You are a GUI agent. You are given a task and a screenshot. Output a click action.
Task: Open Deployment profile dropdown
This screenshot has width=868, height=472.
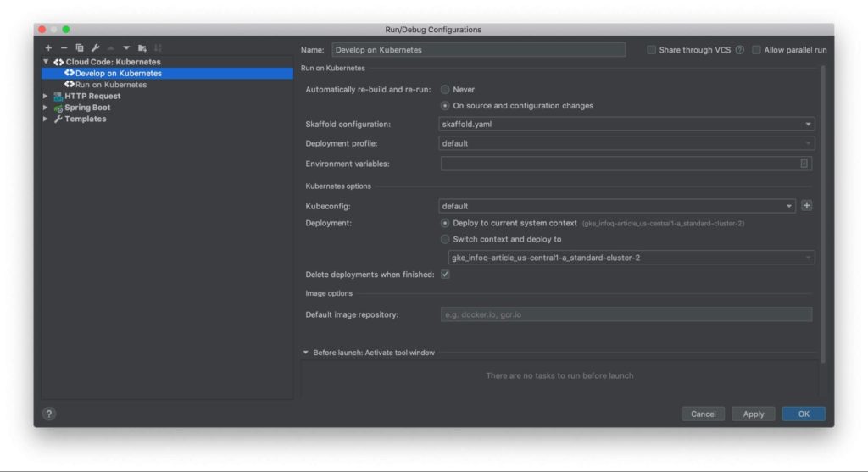click(626, 143)
